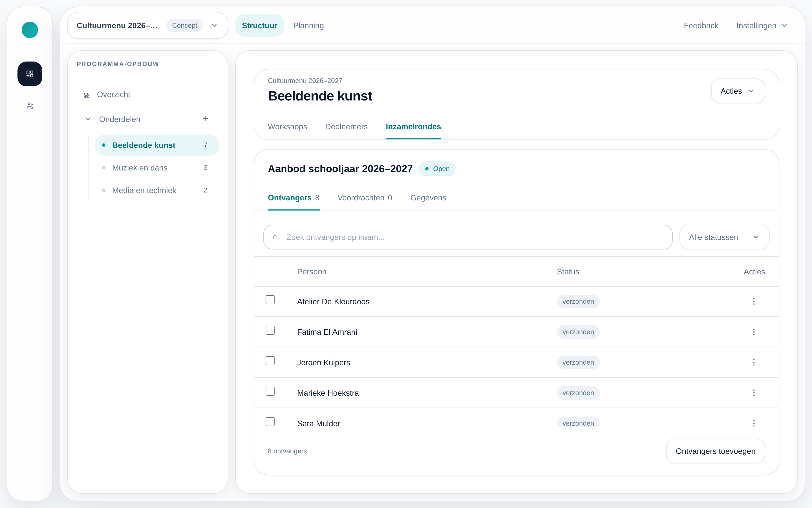Collapse the Onderdelen tree section
This screenshot has height=508, width=812.
tap(88, 119)
